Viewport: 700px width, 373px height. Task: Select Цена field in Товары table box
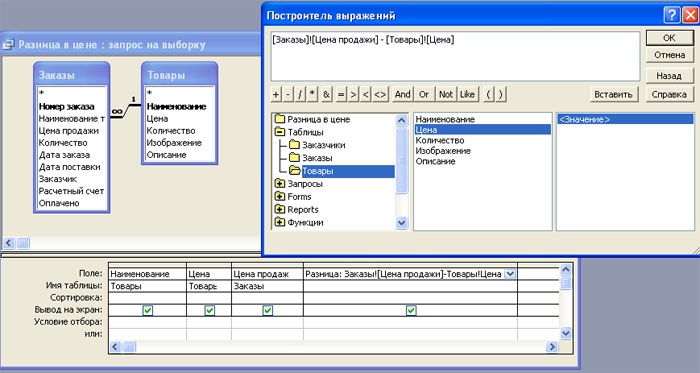pyautogui.click(x=157, y=119)
